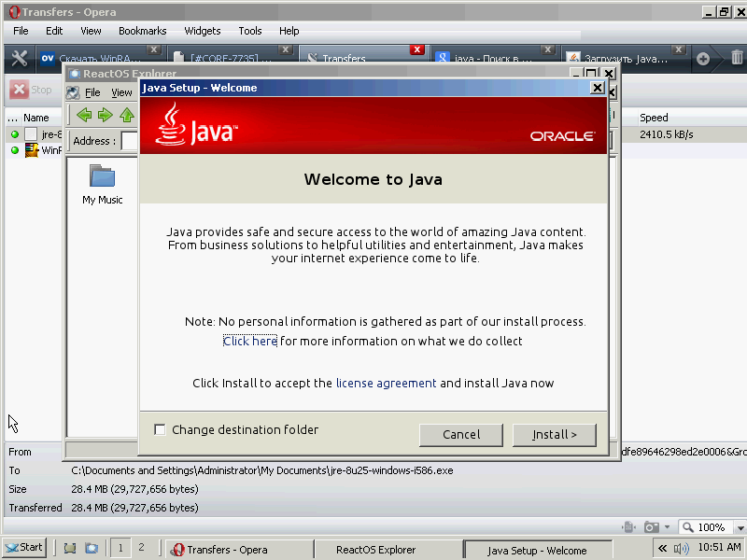This screenshot has width=747, height=560.
Task: Click the WinRAR file icon in transfers list
Action: click(x=32, y=150)
